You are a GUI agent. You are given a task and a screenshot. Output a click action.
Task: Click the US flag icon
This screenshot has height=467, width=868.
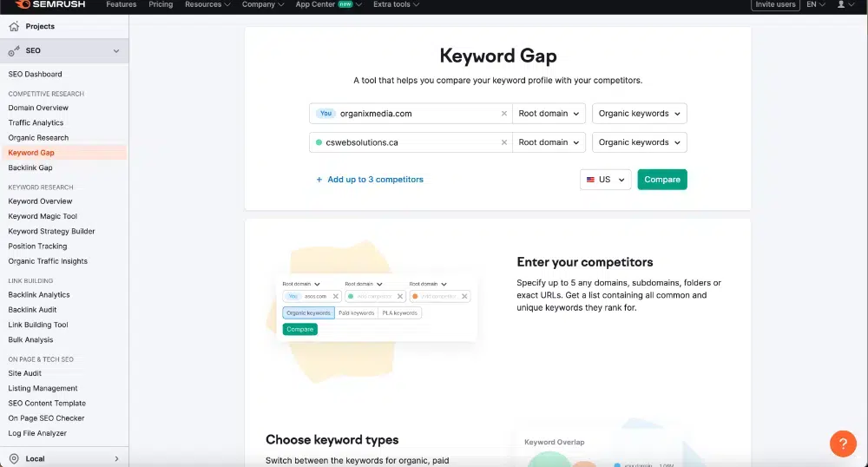pos(590,180)
